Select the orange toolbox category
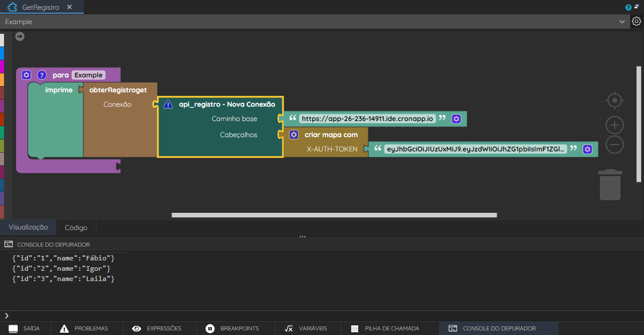The width and height of the screenshot is (644, 335). [2, 80]
